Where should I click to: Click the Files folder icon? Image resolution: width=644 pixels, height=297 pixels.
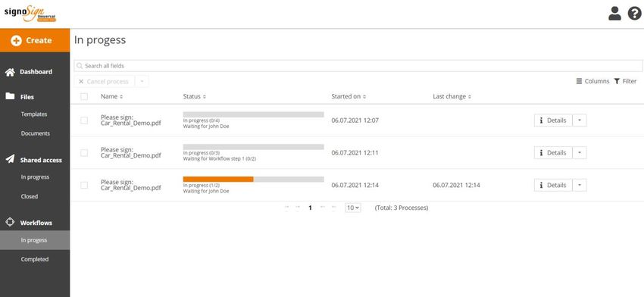pyautogui.click(x=10, y=96)
